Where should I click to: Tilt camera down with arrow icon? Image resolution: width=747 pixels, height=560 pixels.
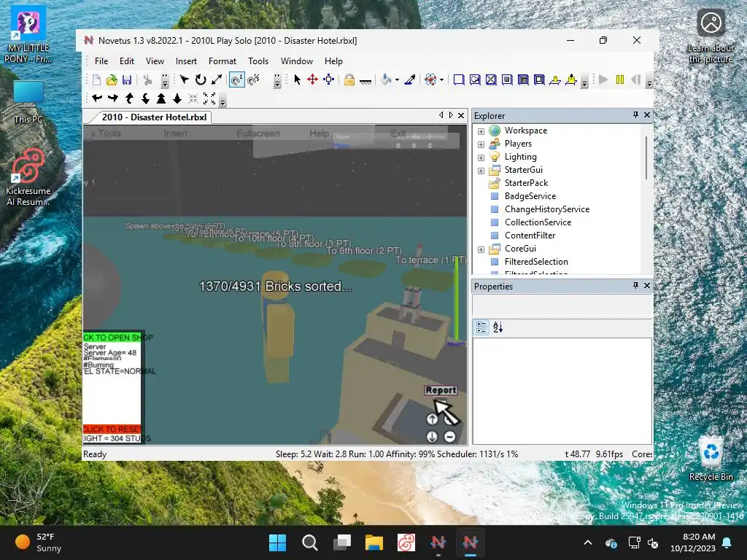click(145, 98)
